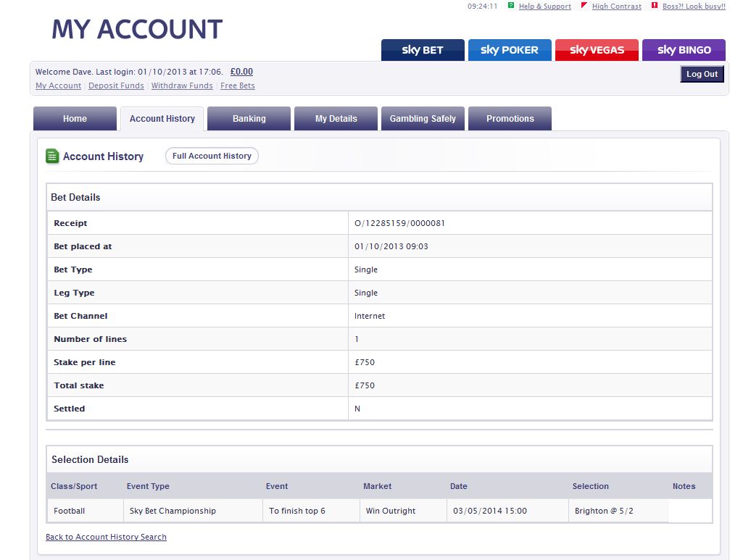The image size is (751, 560).
Task: Click the Bet Channel value Internet
Action: [370, 317]
